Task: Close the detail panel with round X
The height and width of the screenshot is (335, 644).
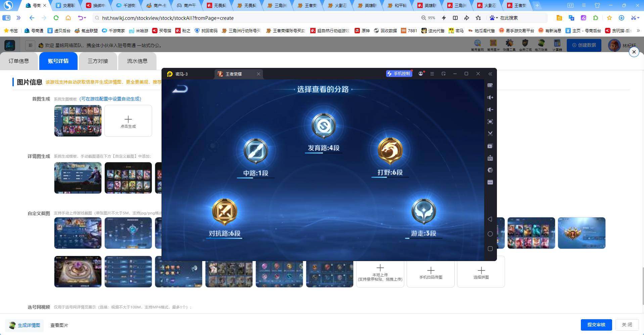Action: pyautogui.click(x=634, y=52)
